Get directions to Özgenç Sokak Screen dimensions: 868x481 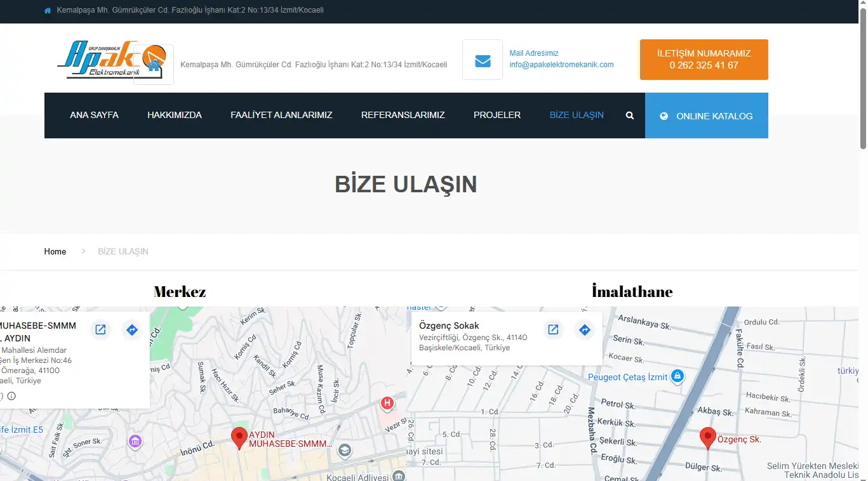coord(584,330)
